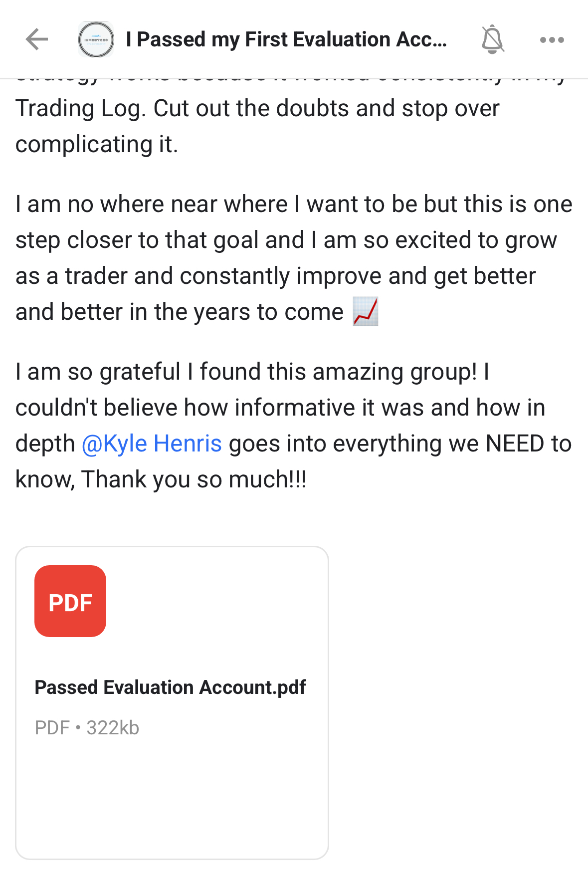Open Passed Evaluation Account.pdf filename
The width and height of the screenshot is (588, 884).
tap(170, 687)
